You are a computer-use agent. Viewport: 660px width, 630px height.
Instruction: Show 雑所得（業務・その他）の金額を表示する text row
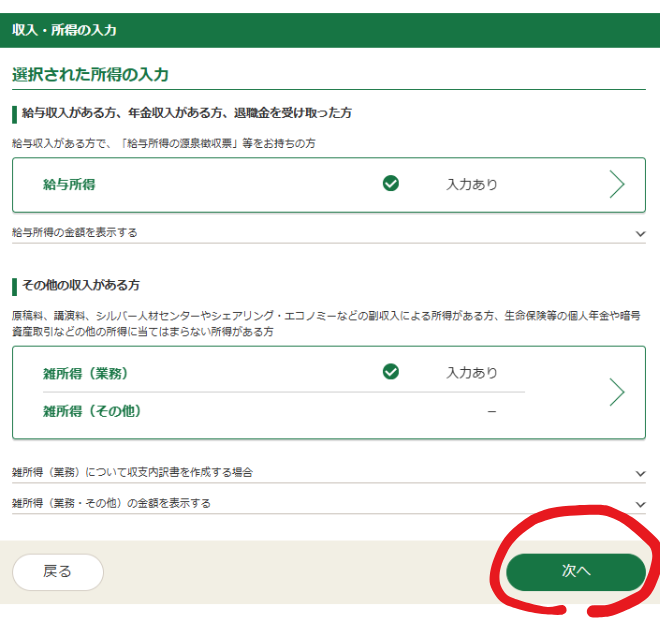[111, 503]
